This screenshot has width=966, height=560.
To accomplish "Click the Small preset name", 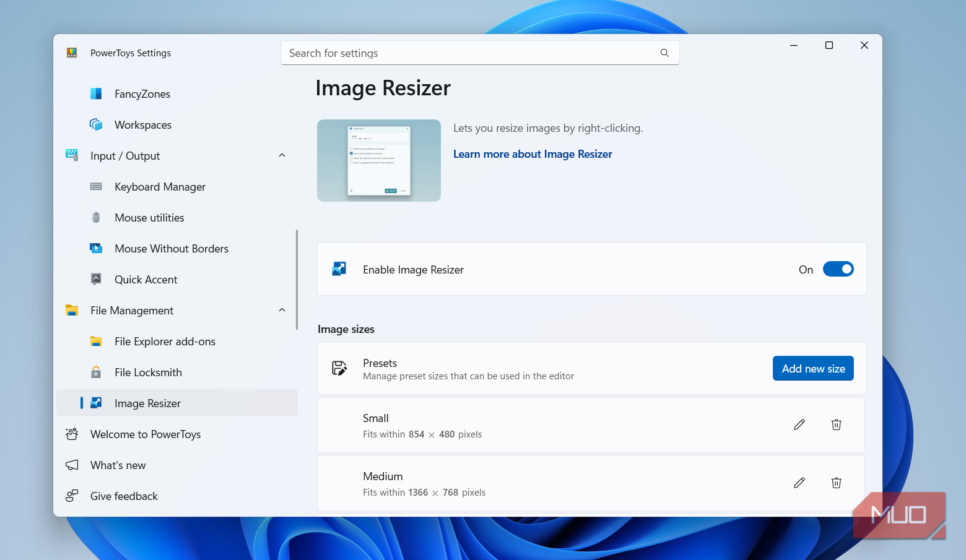I will [376, 418].
